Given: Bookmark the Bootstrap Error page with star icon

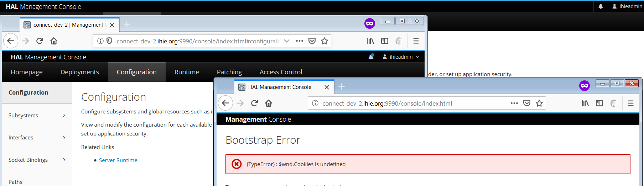Looking at the screenshot, I should coord(539,103).
